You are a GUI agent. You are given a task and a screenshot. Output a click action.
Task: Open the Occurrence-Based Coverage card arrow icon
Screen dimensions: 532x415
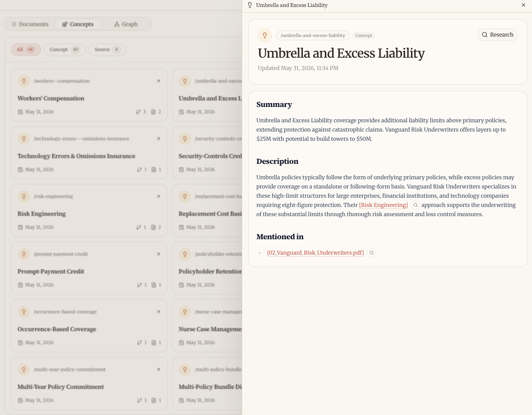point(158,312)
